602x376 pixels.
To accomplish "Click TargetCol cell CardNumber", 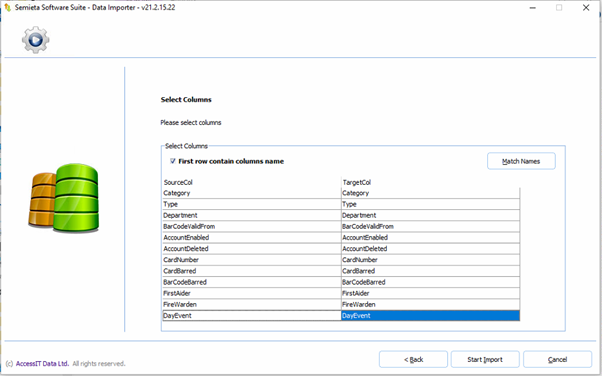I will point(430,260).
